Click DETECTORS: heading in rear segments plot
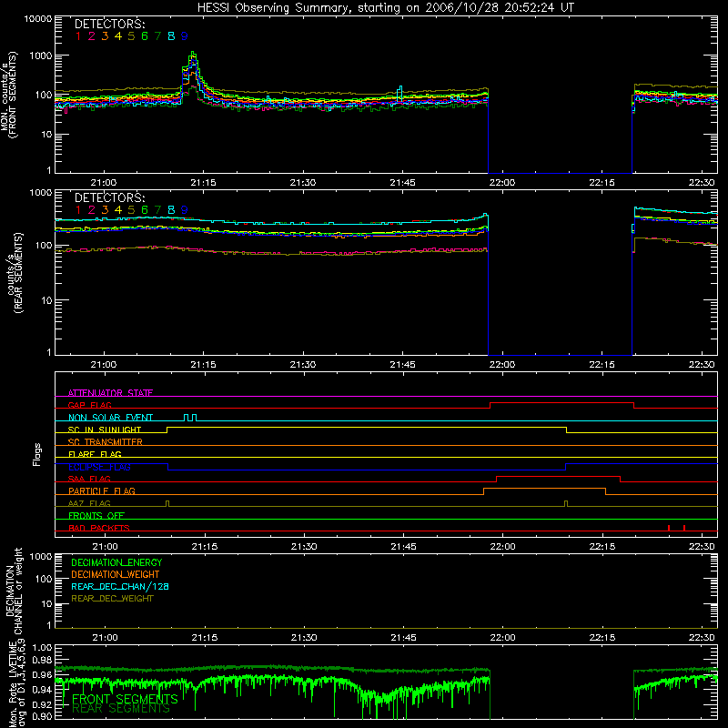 click(x=109, y=198)
